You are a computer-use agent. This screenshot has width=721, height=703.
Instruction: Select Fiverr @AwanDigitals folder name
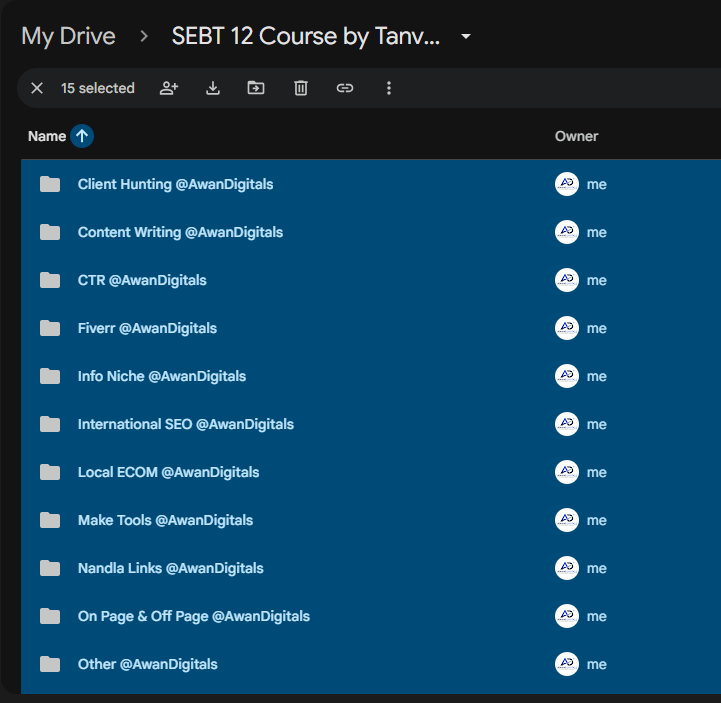coord(147,328)
